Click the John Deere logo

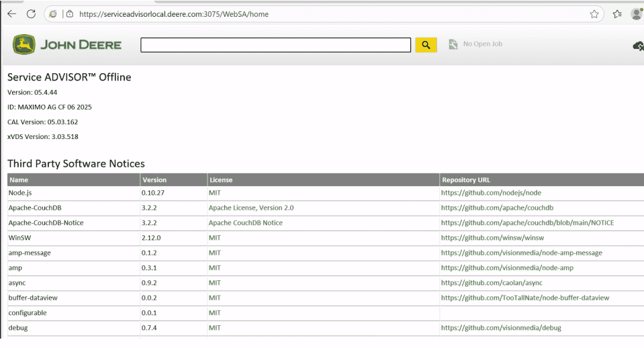click(x=67, y=45)
